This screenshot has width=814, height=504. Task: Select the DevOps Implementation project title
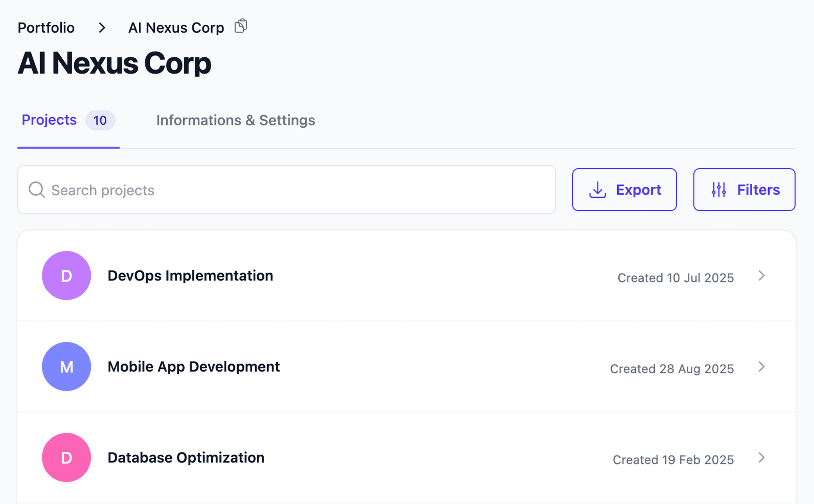[x=190, y=276]
